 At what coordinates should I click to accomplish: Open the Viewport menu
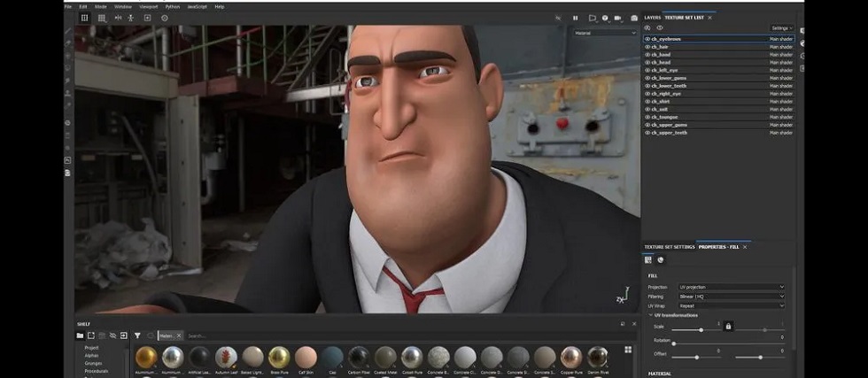pyautogui.click(x=148, y=6)
